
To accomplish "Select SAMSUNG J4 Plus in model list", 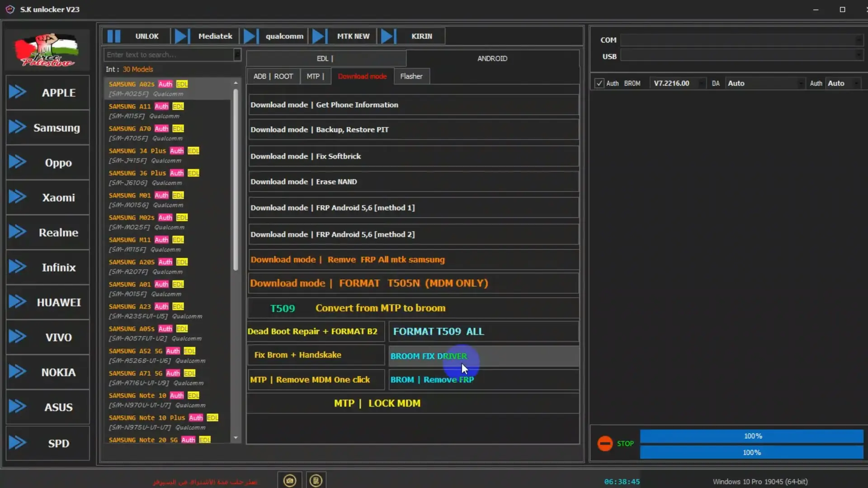I will pyautogui.click(x=167, y=155).
